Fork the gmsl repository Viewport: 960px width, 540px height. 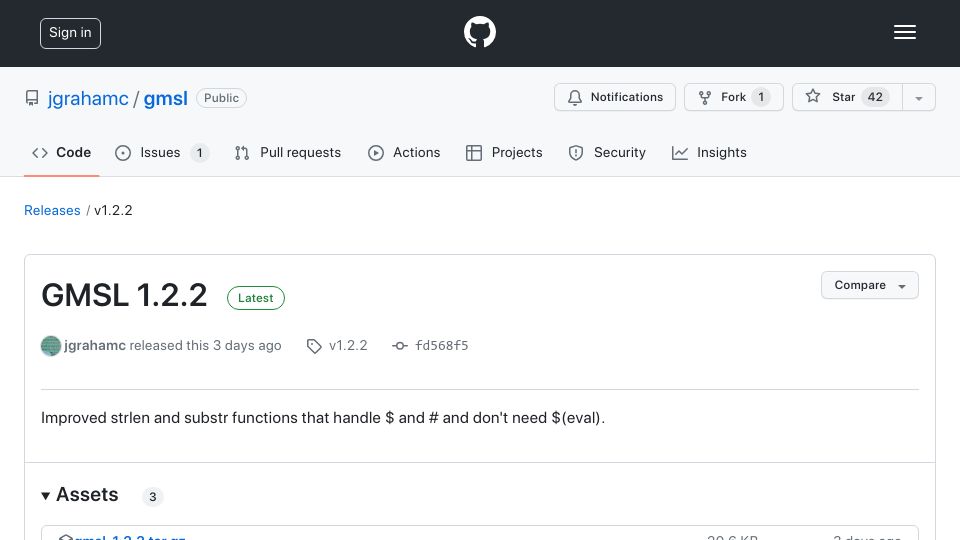click(733, 97)
